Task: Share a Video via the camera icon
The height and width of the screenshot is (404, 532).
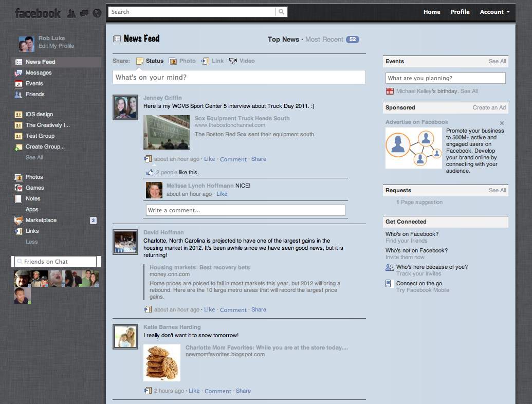Action: (x=233, y=60)
